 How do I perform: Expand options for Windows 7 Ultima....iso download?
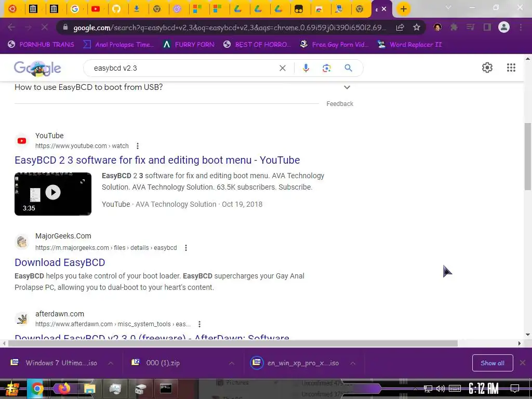pos(111,363)
